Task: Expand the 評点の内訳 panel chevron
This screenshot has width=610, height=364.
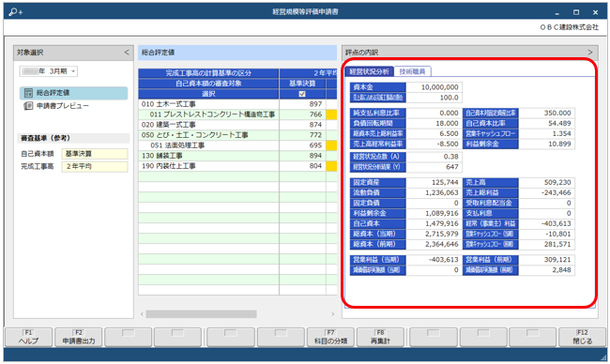Action: pos(589,53)
